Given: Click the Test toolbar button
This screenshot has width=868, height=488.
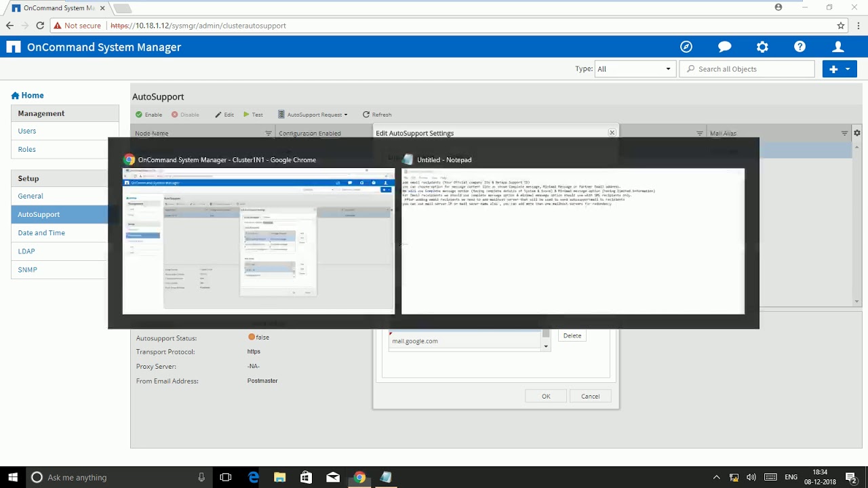Looking at the screenshot, I should click(253, 115).
